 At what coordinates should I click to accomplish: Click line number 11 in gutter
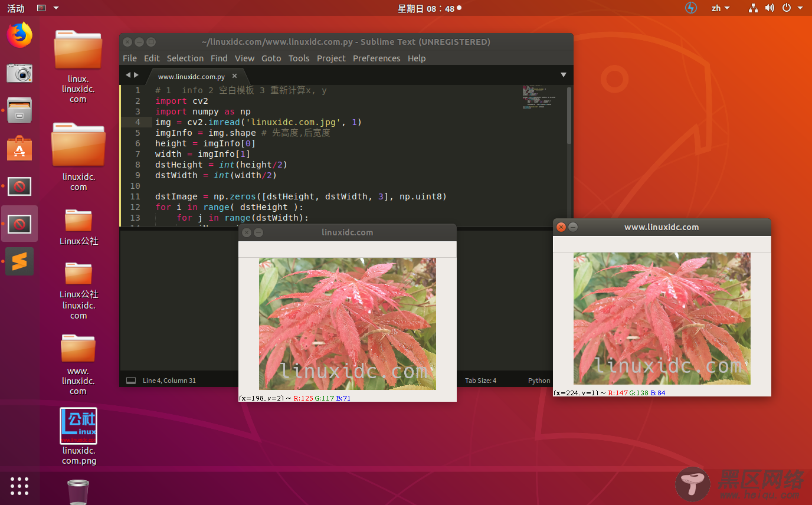[x=135, y=196]
